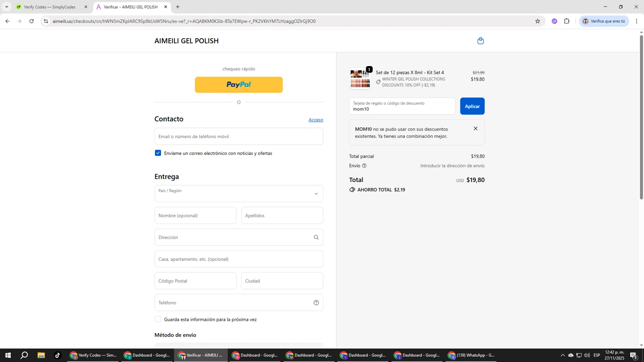Click the Email o número de teléfono field
644x362 pixels.
[x=239, y=136]
